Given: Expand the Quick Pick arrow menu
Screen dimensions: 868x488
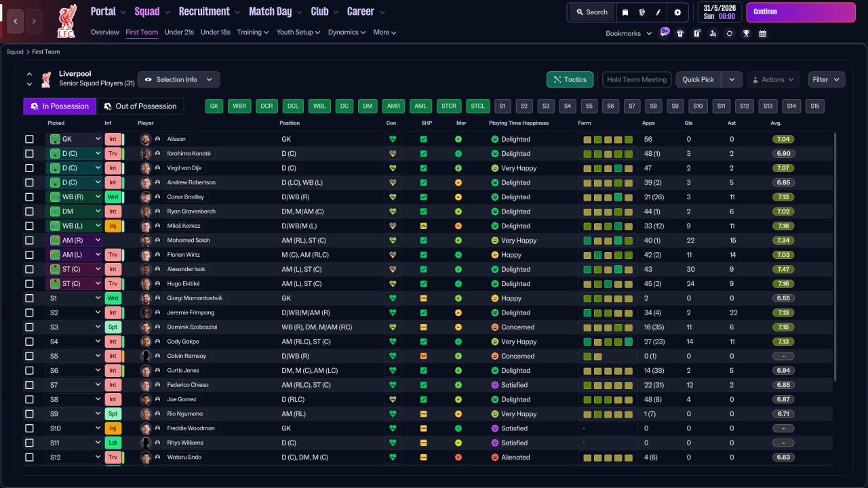Looking at the screenshot, I should tap(732, 80).
